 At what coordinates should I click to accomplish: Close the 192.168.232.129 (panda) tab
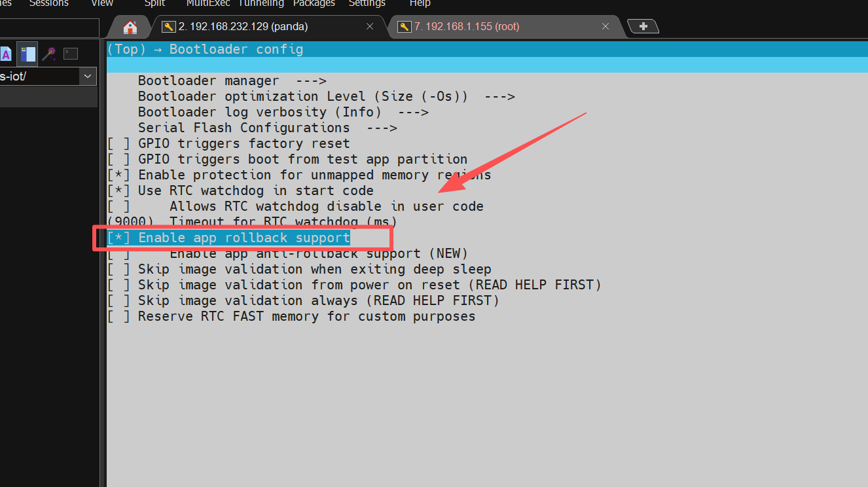coord(370,27)
